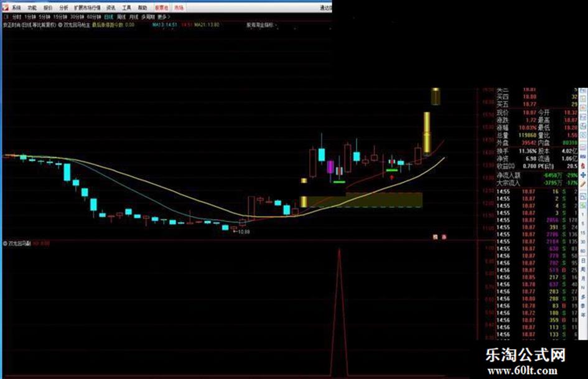Click the 10.88 low price label
This screenshot has height=379, width=588.
[x=244, y=232]
